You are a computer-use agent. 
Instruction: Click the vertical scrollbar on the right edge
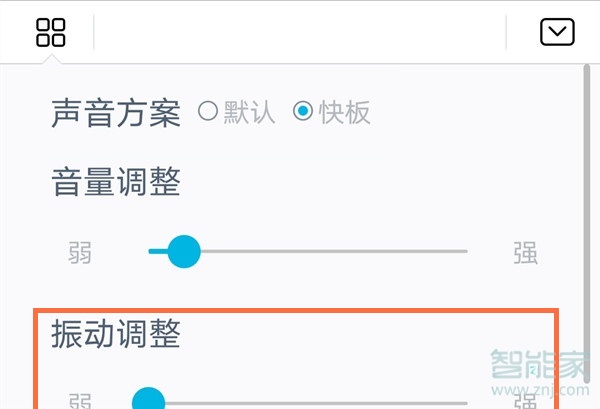click(587, 224)
